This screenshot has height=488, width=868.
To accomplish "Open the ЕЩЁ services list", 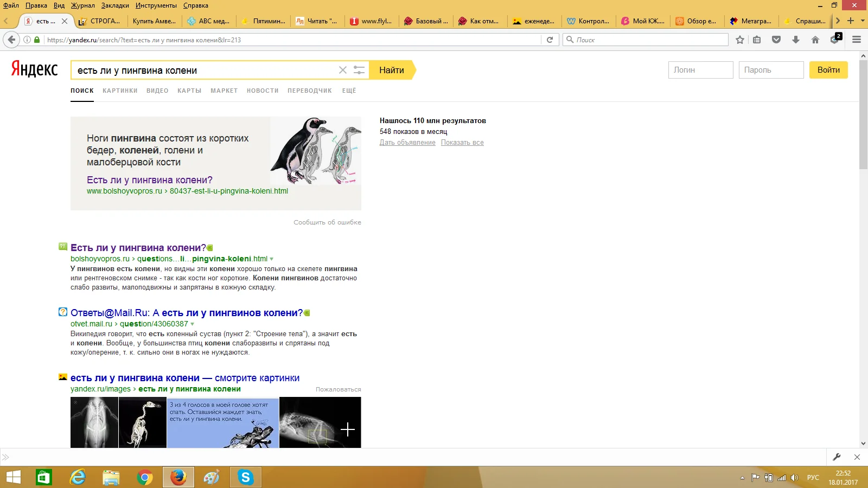I will [x=349, y=91].
